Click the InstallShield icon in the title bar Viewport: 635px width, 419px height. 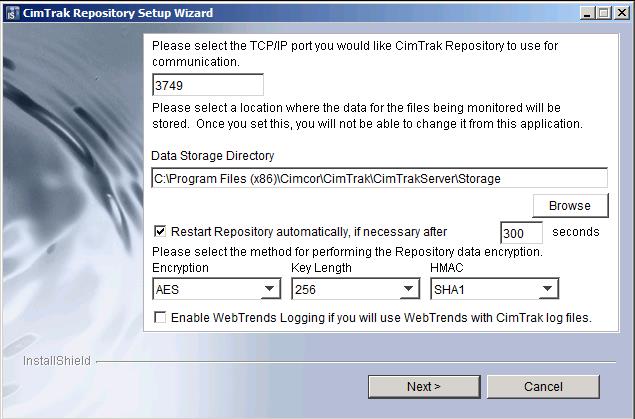coord(10,12)
